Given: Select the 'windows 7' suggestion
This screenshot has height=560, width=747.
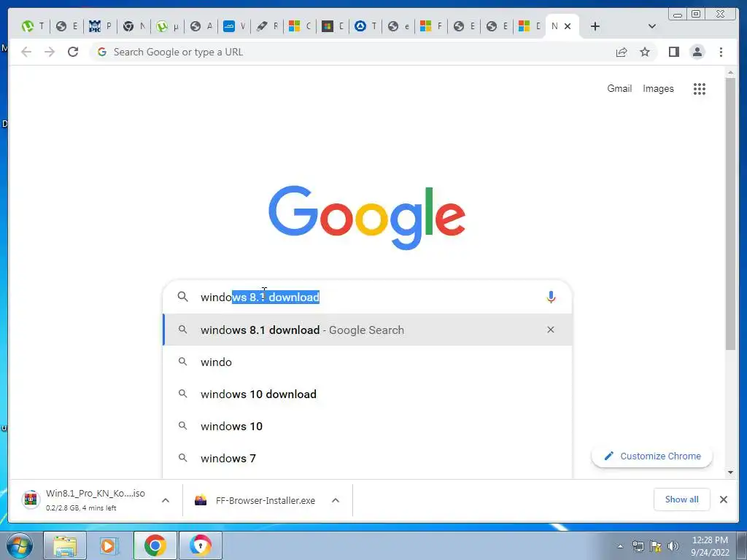Looking at the screenshot, I should pyautogui.click(x=367, y=458).
